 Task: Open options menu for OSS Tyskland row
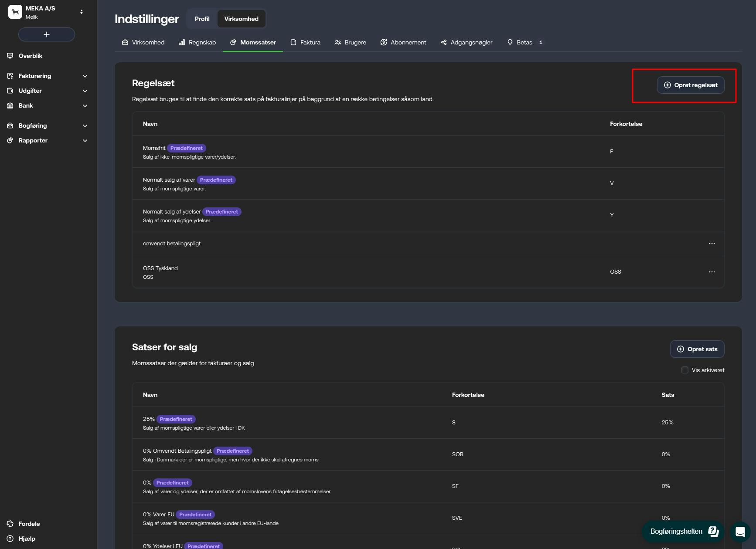click(712, 272)
